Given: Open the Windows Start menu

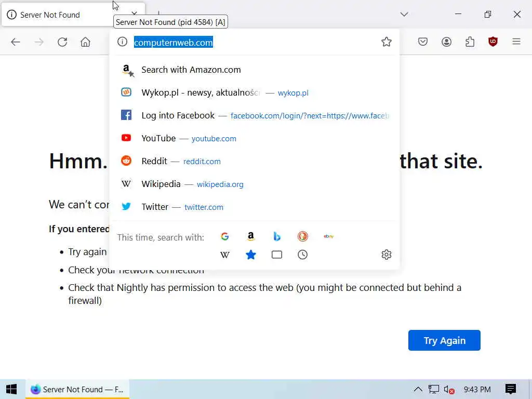Looking at the screenshot, I should [x=11, y=389].
